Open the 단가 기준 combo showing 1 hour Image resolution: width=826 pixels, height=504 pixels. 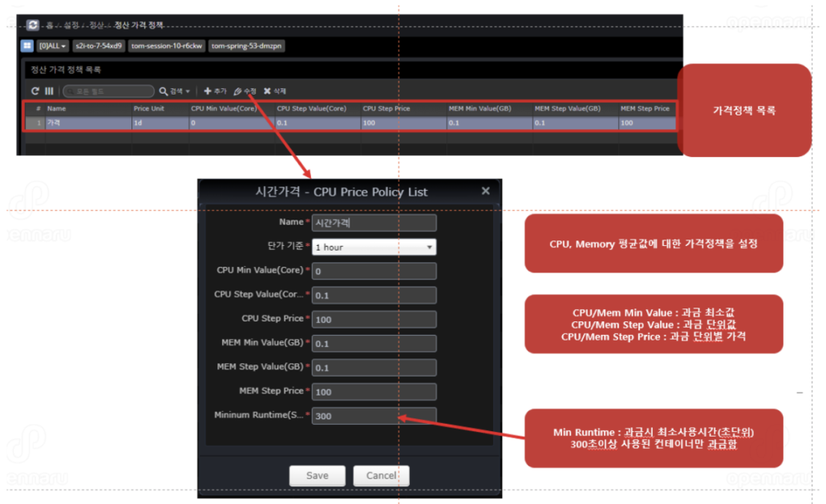[374, 247]
